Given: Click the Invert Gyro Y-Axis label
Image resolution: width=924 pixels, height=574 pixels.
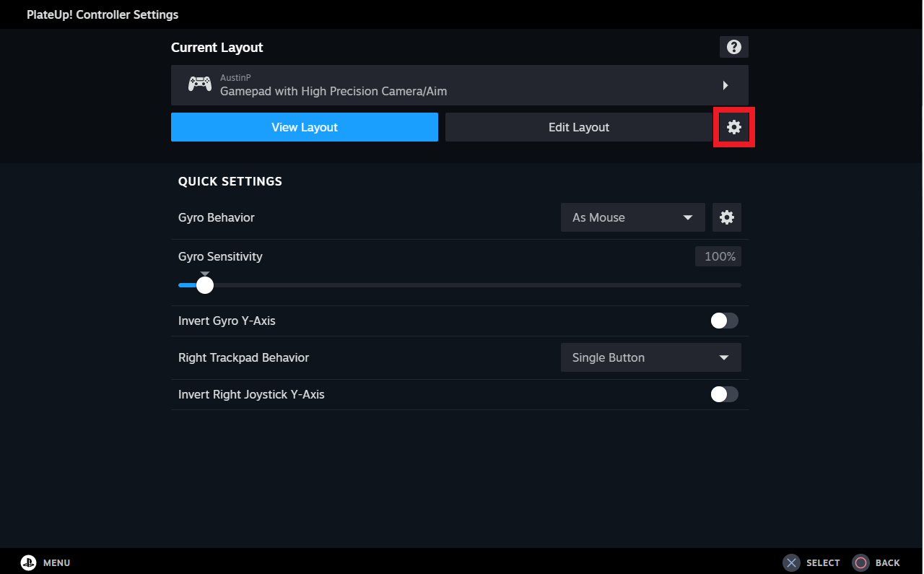Looking at the screenshot, I should click(227, 321).
